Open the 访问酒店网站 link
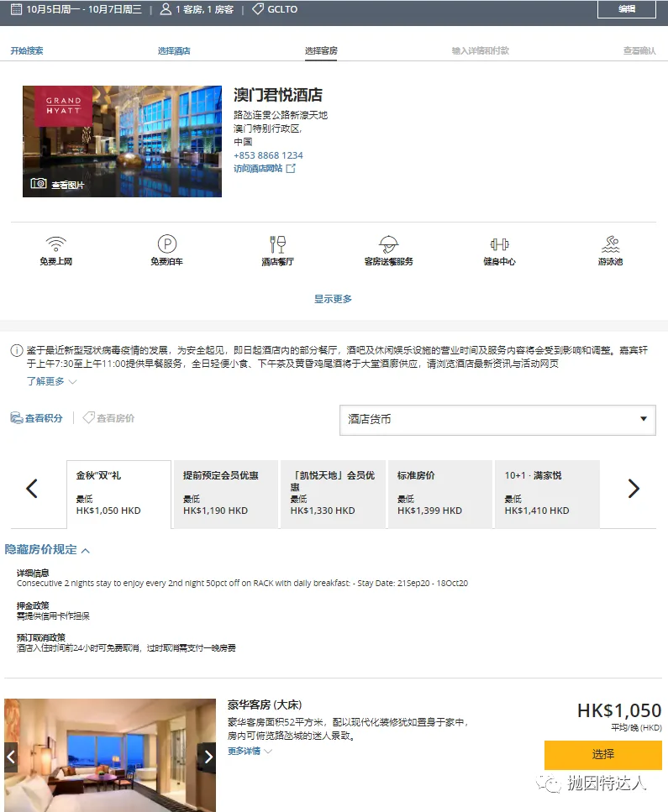 coord(258,168)
